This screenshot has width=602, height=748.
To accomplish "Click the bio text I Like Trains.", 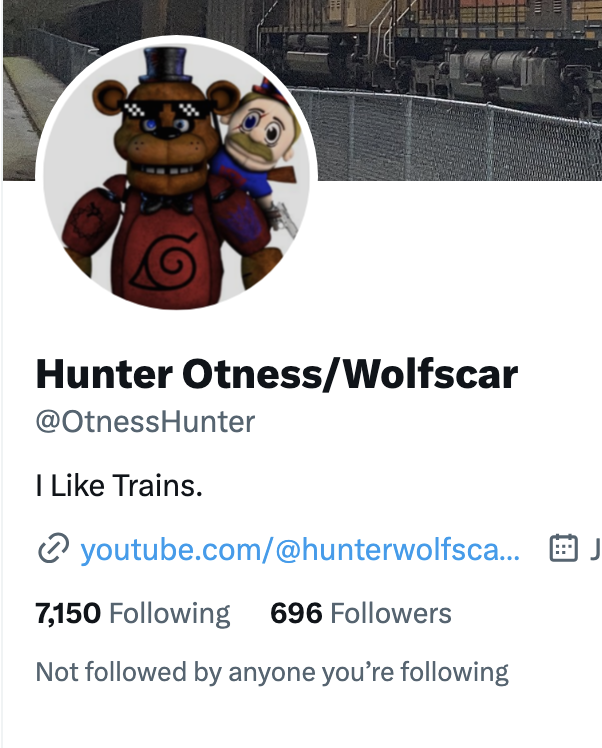I will pyautogui.click(x=119, y=486).
